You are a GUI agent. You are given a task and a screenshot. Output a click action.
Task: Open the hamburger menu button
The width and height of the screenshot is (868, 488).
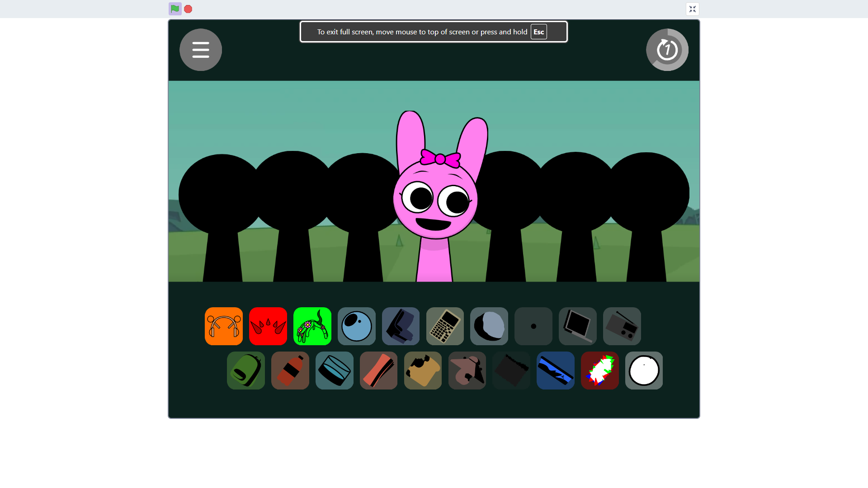pyautogui.click(x=200, y=50)
